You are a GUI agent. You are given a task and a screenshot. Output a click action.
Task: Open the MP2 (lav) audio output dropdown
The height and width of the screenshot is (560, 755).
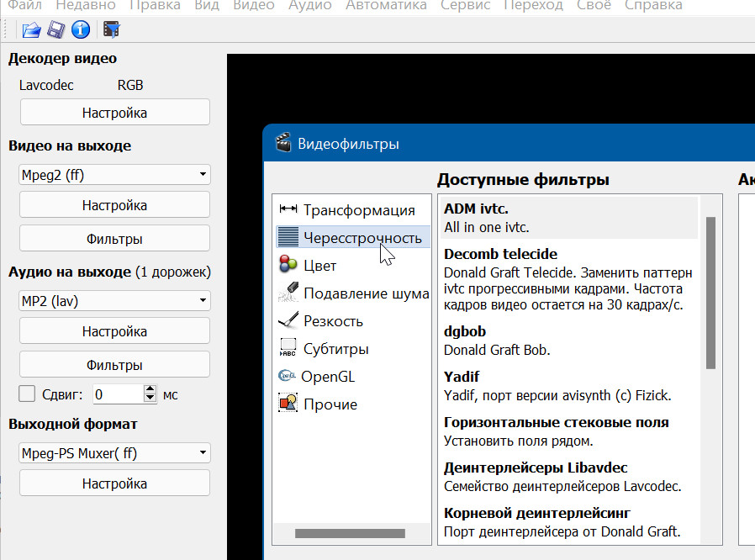pyautogui.click(x=114, y=300)
